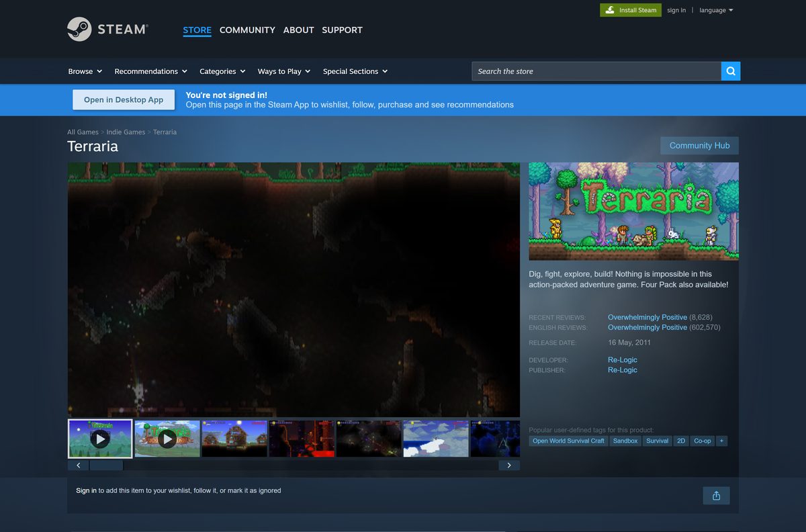The image size is (806, 532).
Task: Expand the Special Sections menu
Action: pyautogui.click(x=355, y=71)
